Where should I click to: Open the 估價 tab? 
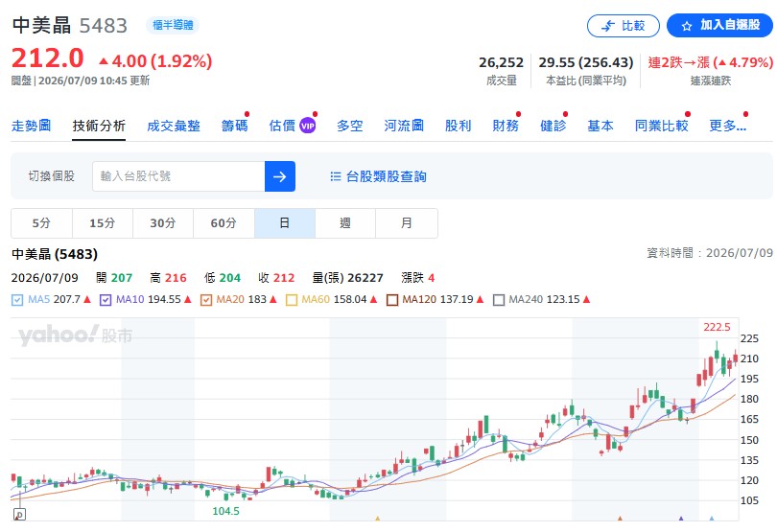click(282, 126)
